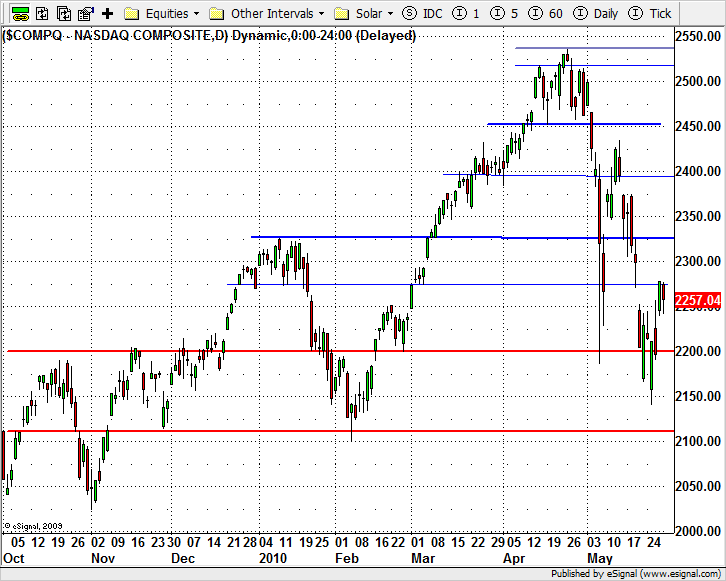Open the Solar folder dropdown
The image size is (726, 581).
click(363, 13)
